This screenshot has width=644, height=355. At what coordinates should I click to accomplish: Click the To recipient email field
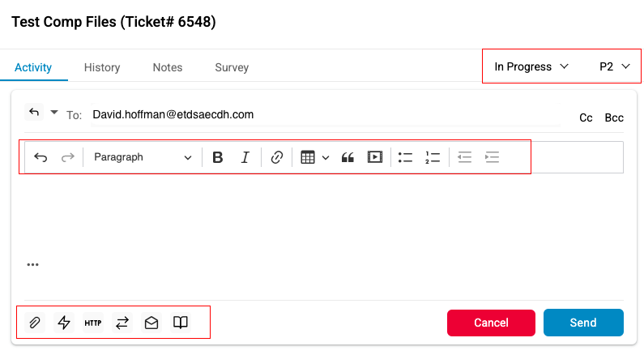pyautogui.click(x=324, y=115)
